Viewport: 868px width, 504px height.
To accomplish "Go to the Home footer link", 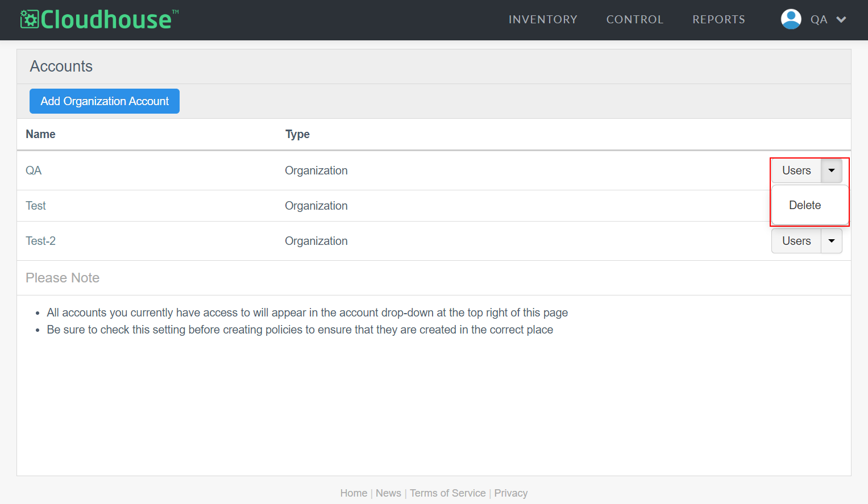I will (354, 493).
